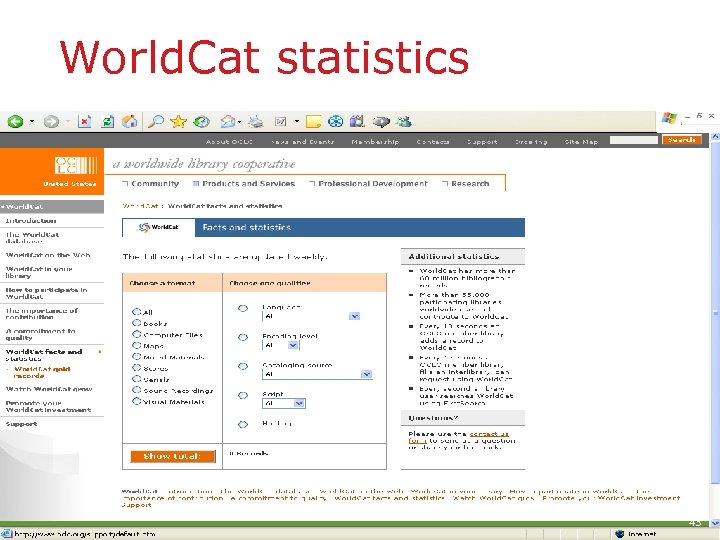720x540 pixels.
Task: Click the green Back arrow button
Action: pos(15,122)
